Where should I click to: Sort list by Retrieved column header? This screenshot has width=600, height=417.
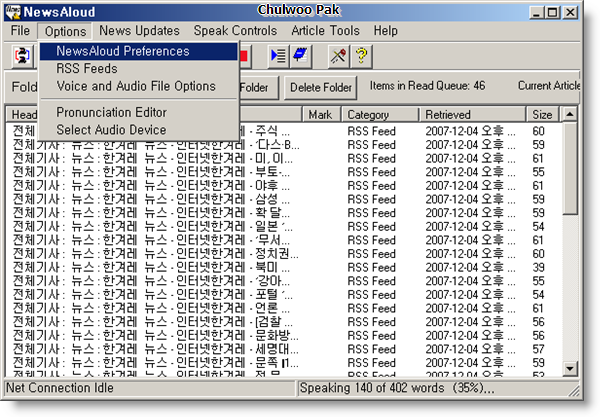tap(473, 114)
